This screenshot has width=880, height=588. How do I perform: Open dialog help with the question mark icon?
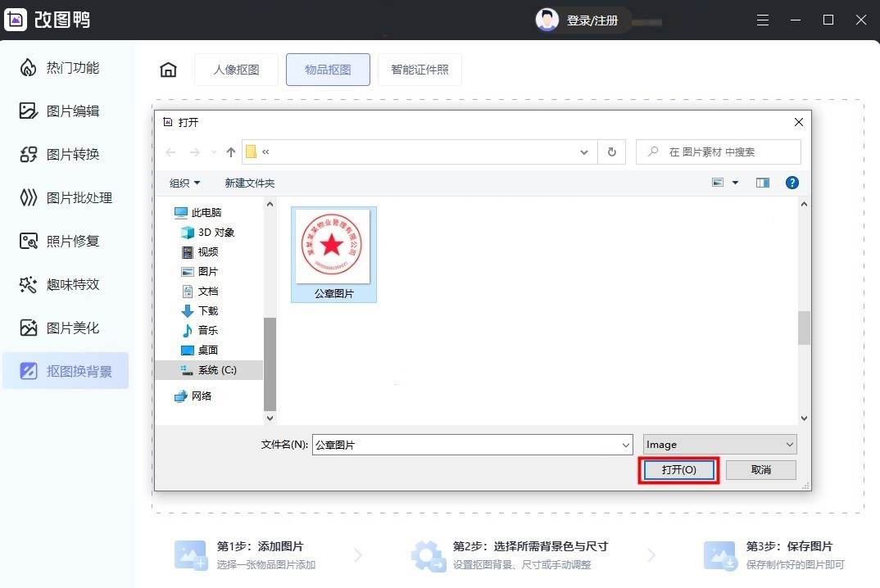[792, 183]
